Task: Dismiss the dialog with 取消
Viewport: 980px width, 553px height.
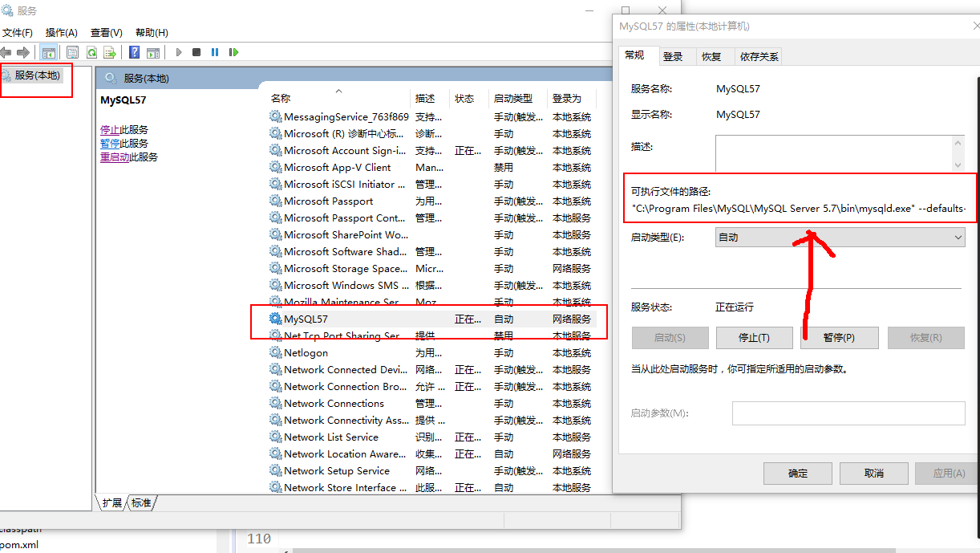Action: point(874,473)
